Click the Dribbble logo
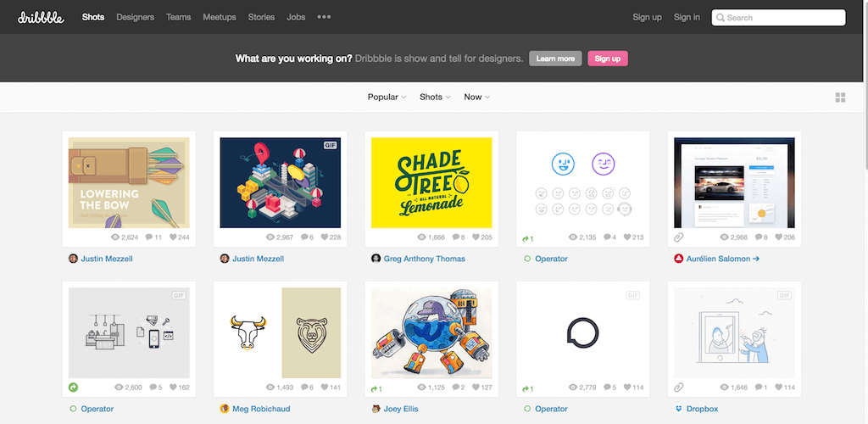868x424 pixels. pos(41,17)
